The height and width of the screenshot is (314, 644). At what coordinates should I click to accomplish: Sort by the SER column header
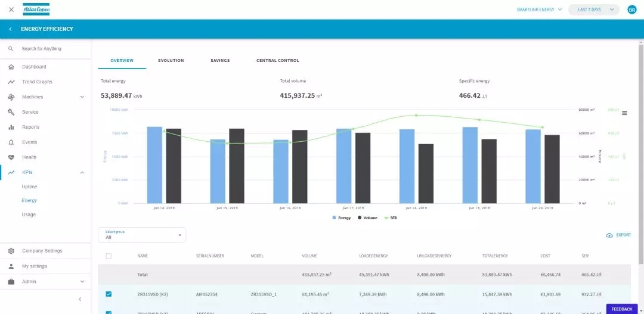(x=585, y=256)
